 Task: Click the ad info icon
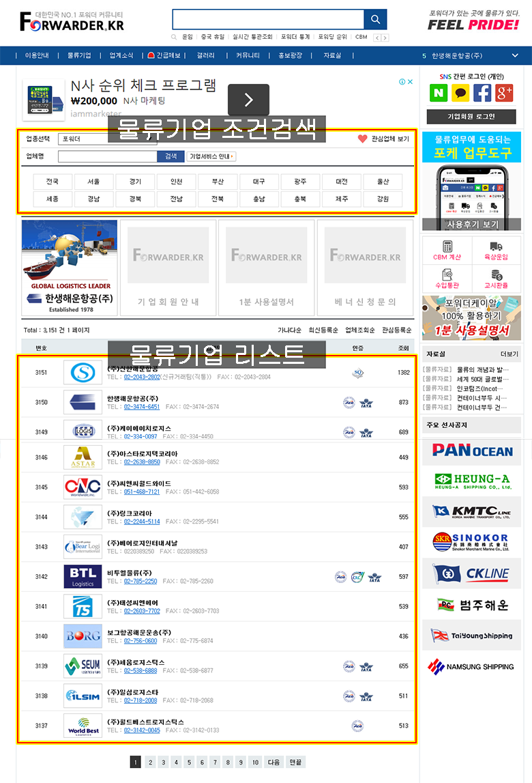pyautogui.click(x=402, y=82)
